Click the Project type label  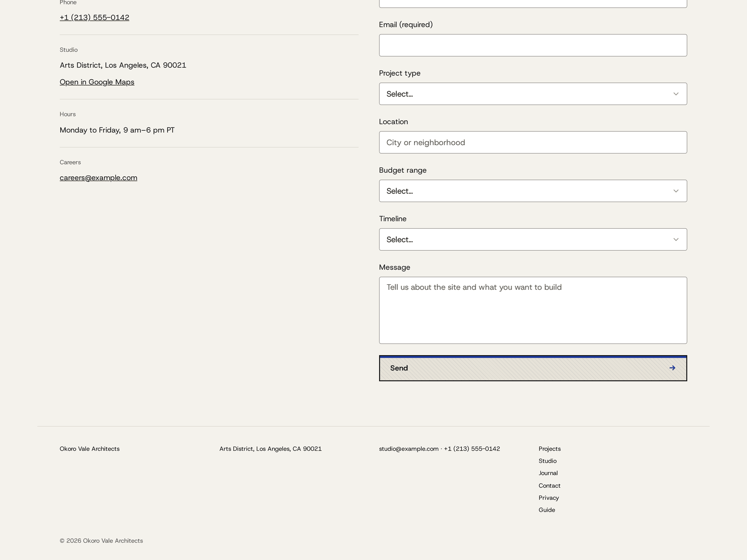pyautogui.click(x=400, y=73)
